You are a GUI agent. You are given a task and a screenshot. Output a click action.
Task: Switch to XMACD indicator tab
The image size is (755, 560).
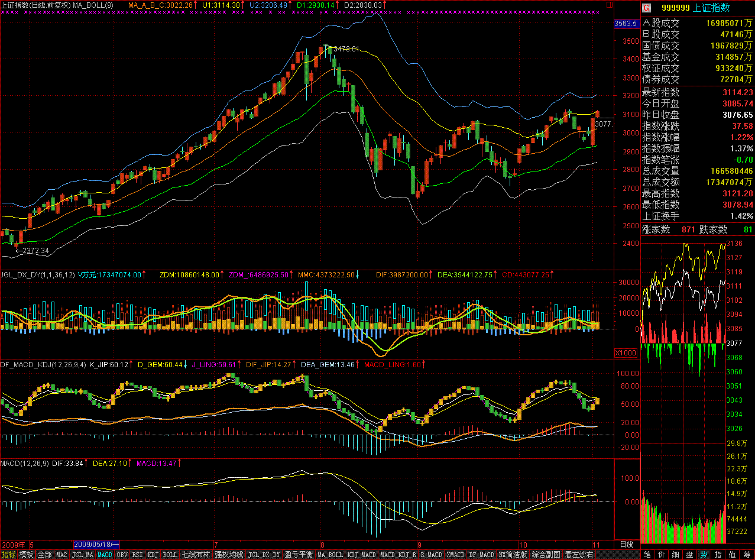click(x=455, y=555)
